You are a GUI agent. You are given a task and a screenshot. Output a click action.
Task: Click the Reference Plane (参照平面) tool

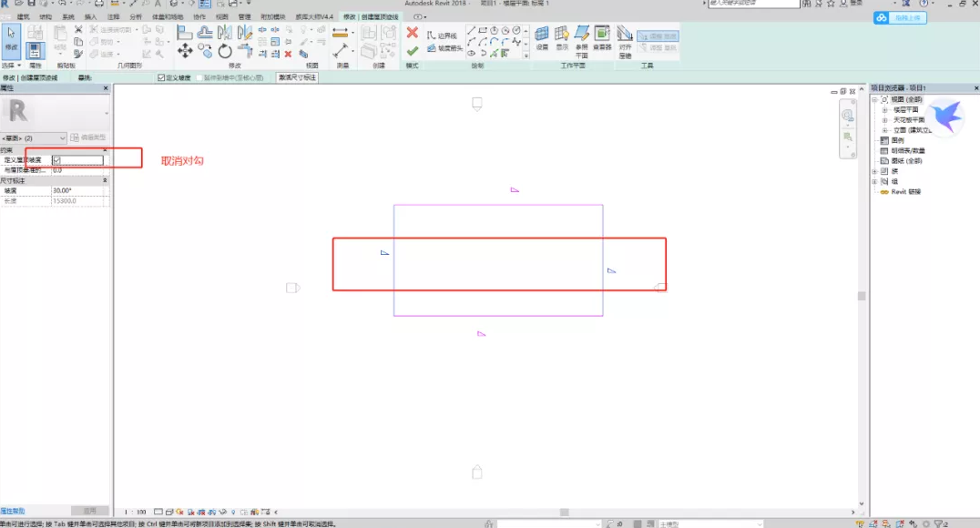[582, 41]
